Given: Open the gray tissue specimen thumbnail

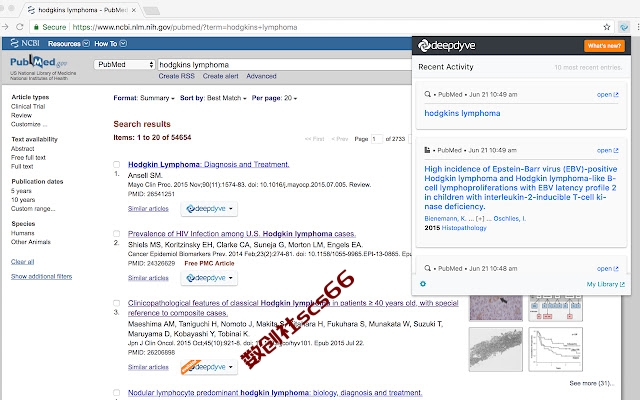Looking at the screenshot, I should (496, 349).
